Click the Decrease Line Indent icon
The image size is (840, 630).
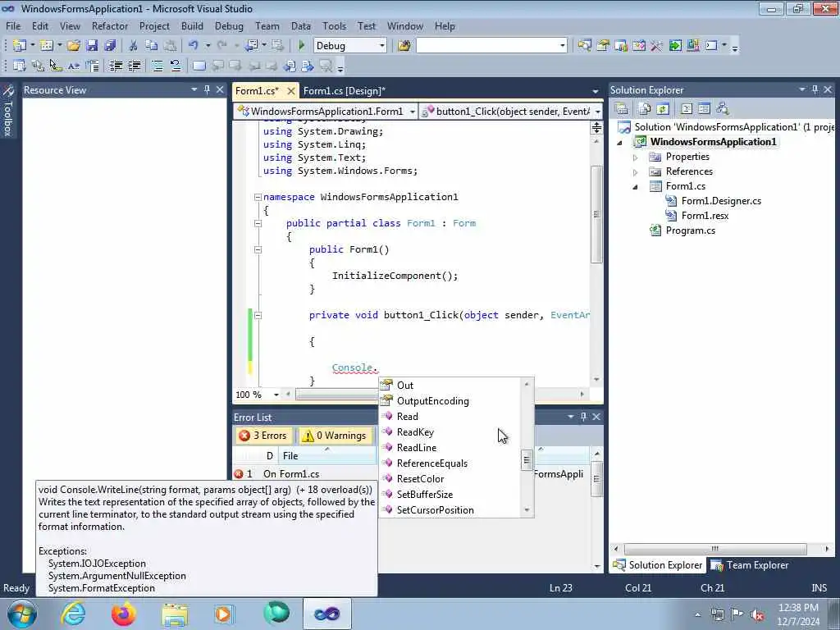coord(116,66)
